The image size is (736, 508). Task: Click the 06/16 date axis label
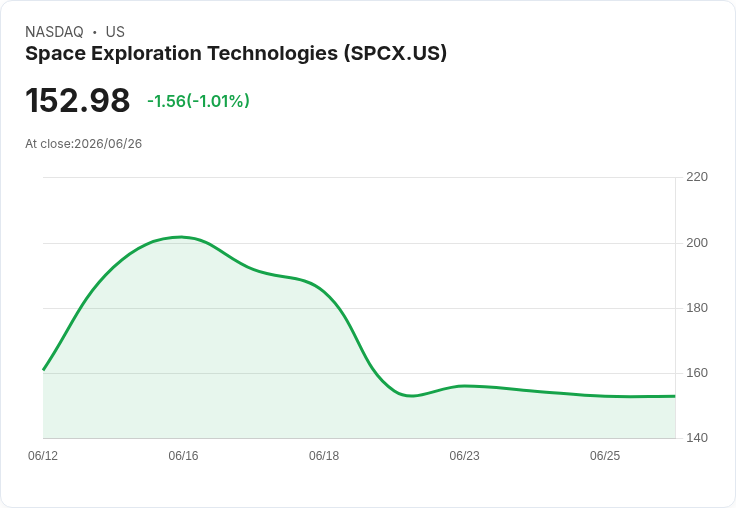coord(183,456)
